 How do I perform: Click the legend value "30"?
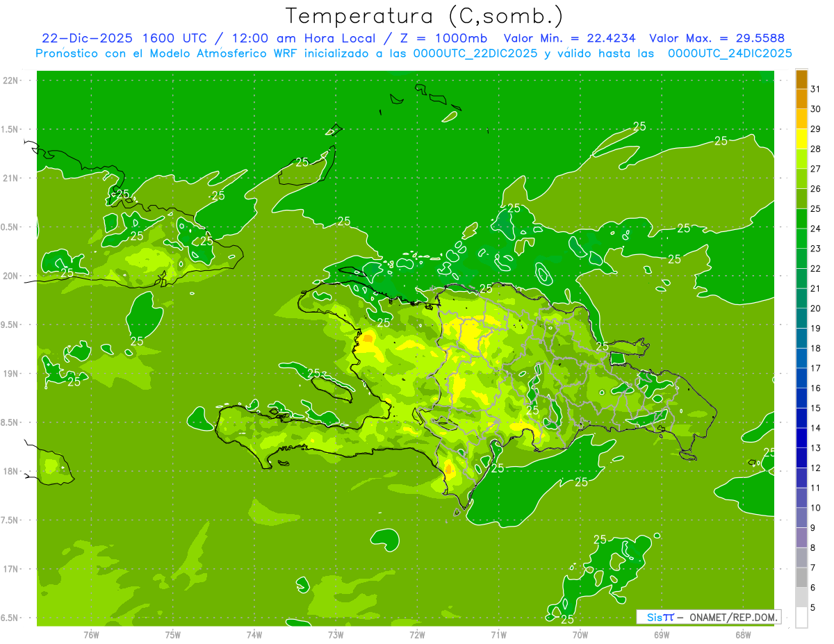[x=816, y=109]
